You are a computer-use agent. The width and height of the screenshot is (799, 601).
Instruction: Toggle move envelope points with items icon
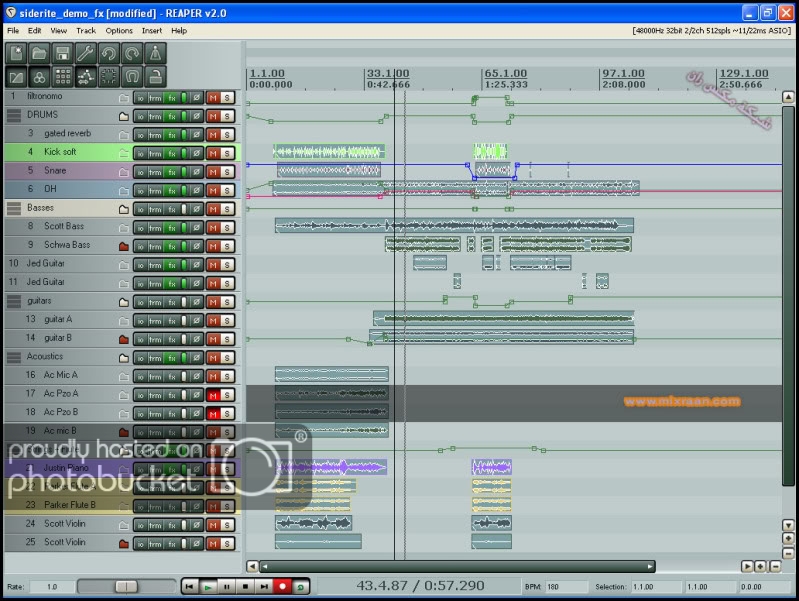(x=86, y=76)
